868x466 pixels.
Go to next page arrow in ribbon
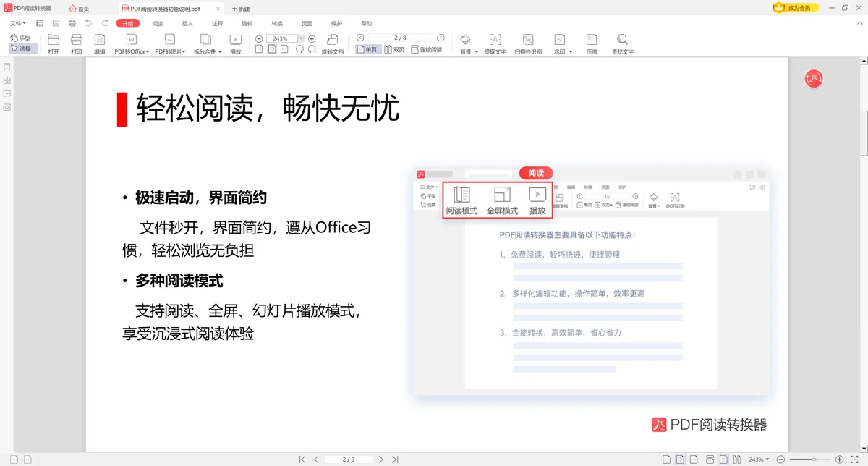click(x=441, y=38)
